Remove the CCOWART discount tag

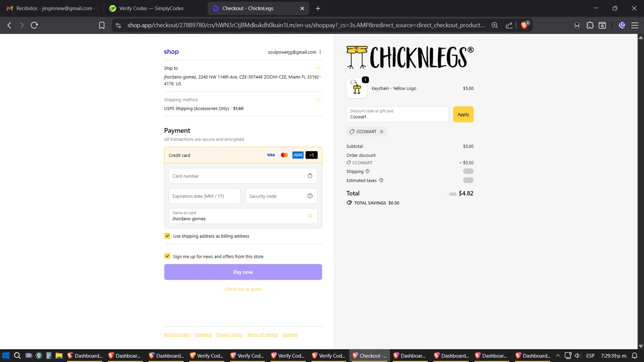pos(381,132)
